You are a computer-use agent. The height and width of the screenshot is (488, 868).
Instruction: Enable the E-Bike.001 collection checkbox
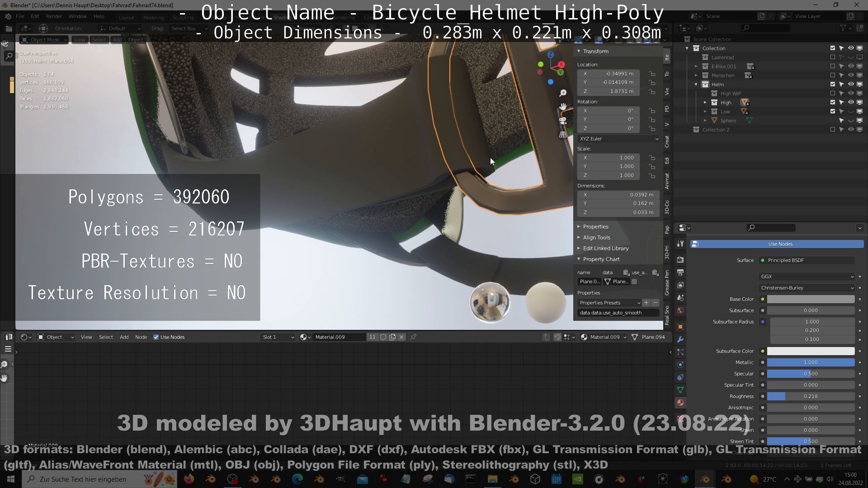coord(833,66)
